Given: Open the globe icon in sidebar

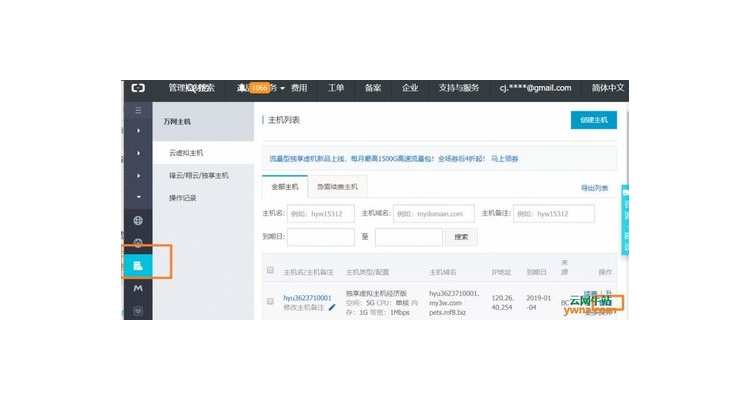Looking at the screenshot, I should point(138,221).
